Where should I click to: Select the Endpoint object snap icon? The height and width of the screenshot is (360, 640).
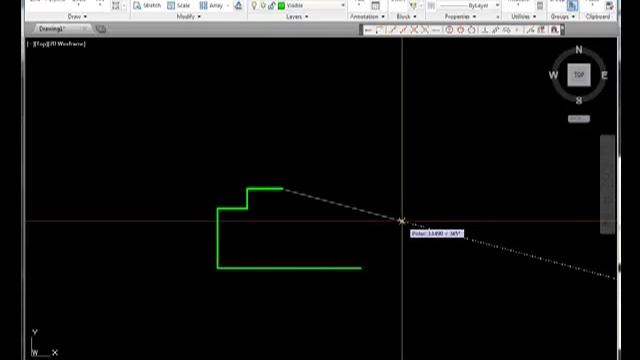[393, 30]
